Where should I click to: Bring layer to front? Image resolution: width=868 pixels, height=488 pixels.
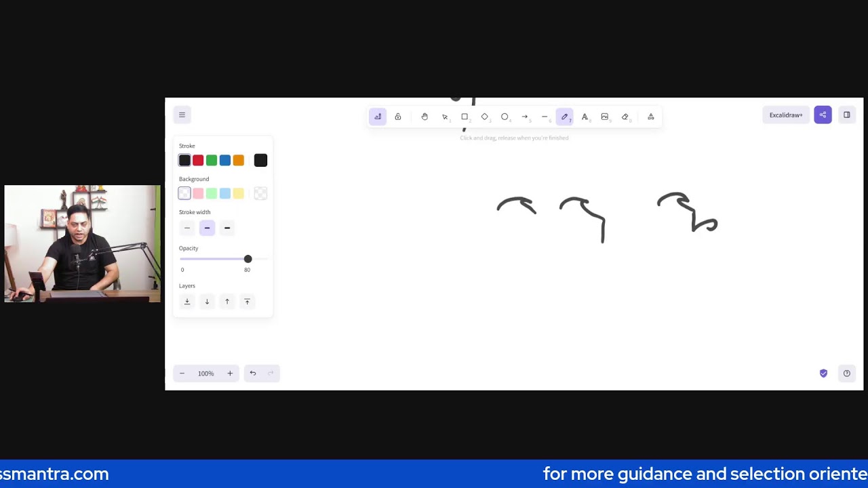pos(247,302)
